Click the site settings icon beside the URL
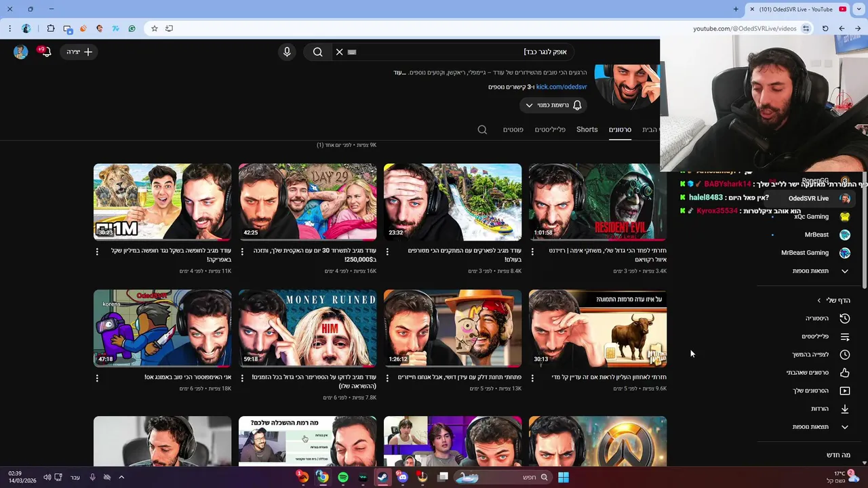Viewport: 868px width, 488px height. 806,28
